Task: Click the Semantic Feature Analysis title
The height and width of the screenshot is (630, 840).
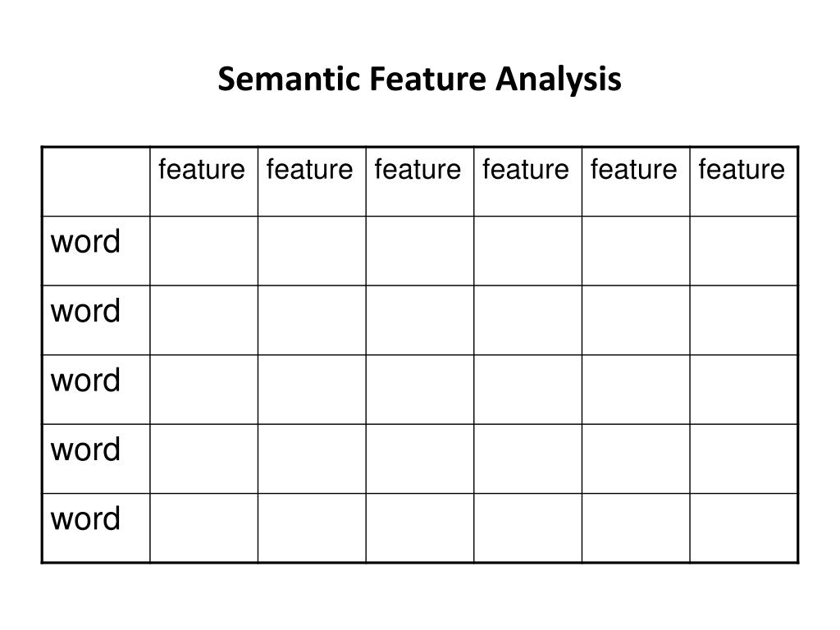Action: click(x=419, y=80)
